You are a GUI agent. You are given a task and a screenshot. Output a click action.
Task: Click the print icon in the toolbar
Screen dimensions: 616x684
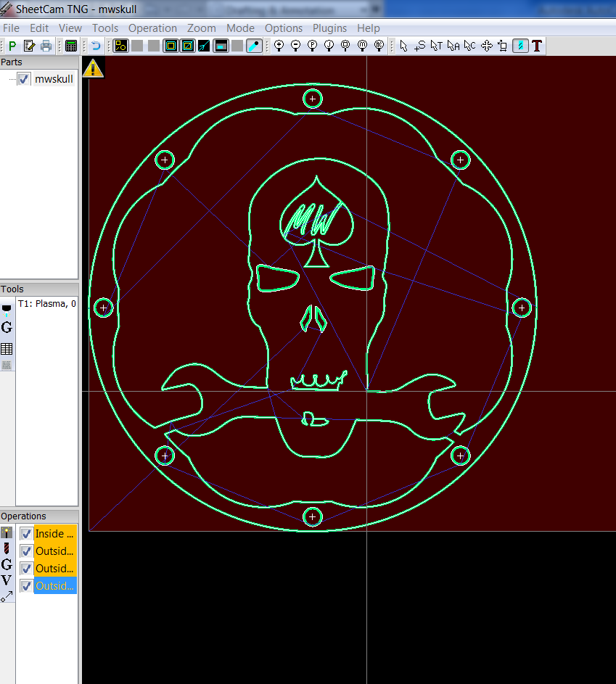tap(46, 46)
